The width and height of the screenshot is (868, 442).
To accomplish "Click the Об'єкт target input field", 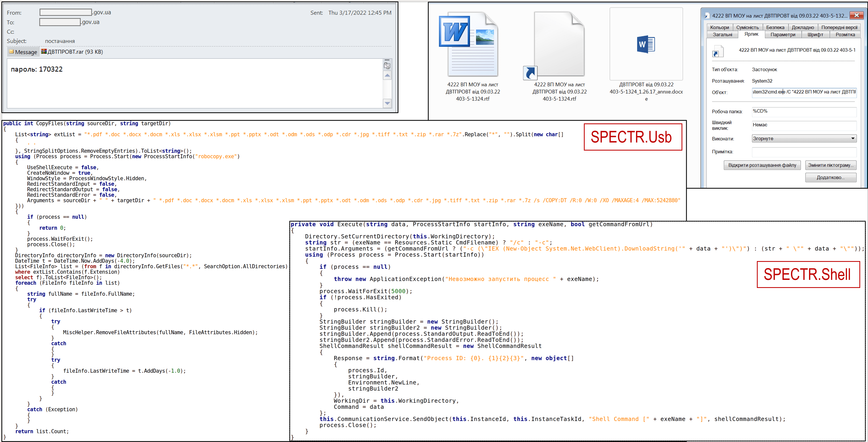I will point(803,92).
